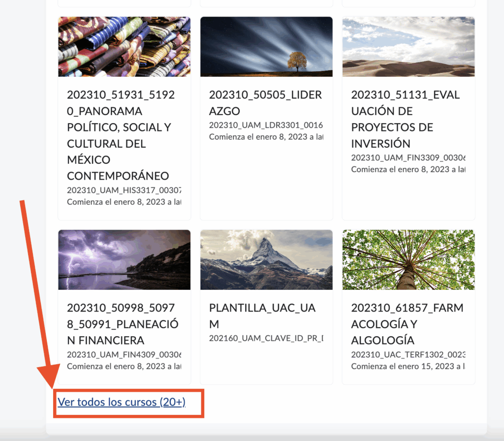Image resolution: width=504 pixels, height=441 pixels.
Task: Click the 202310_UAM_HIS3317 course code text
Action: click(x=124, y=190)
